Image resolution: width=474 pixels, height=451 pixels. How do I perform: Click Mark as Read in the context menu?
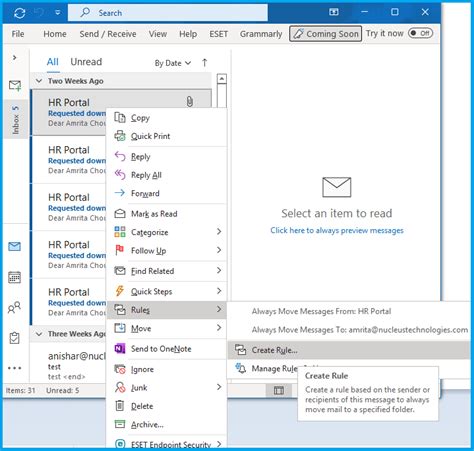tap(166, 214)
